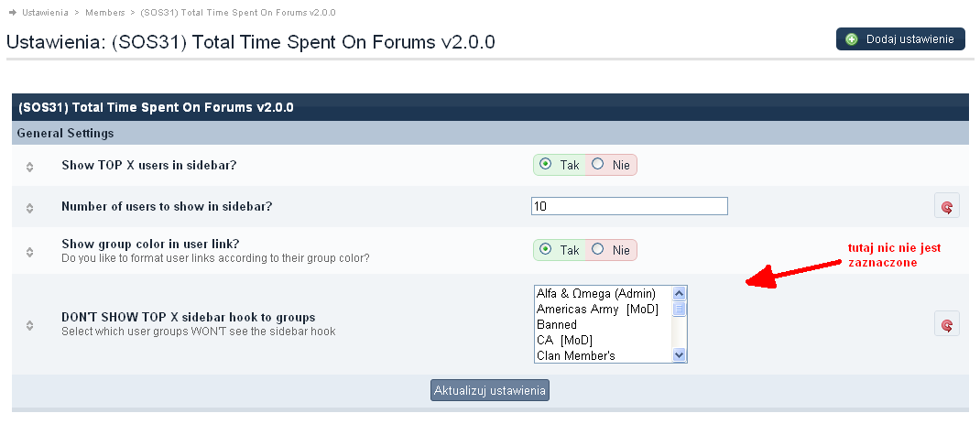
Task: Select Tak for Show group color
Action: point(546,249)
